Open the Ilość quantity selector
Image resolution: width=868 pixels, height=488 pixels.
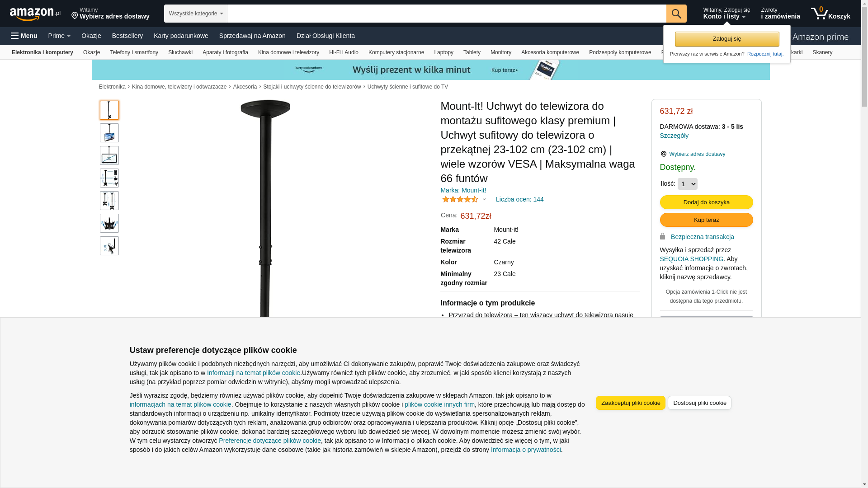pyautogui.click(x=687, y=184)
